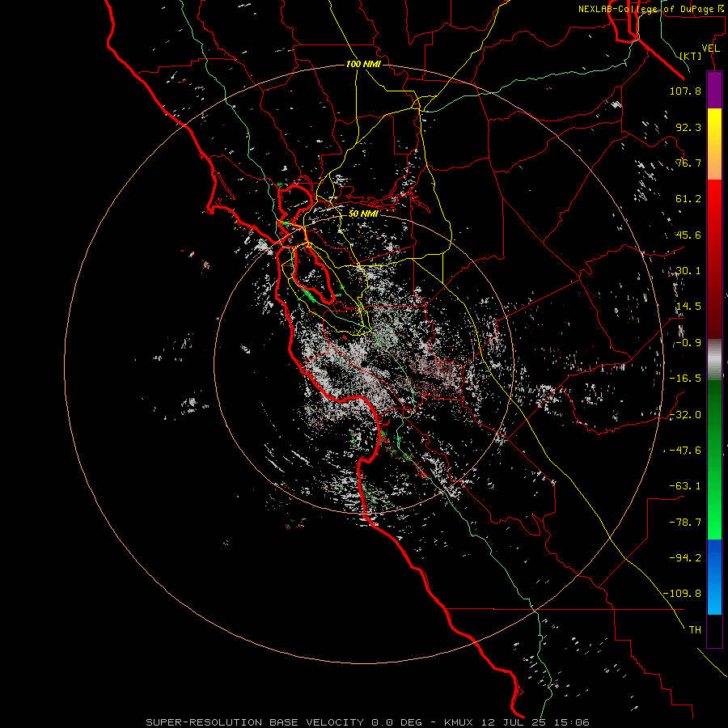Click the 14.5 velocity scale value
Screen dimensions: 728x728
688,307
